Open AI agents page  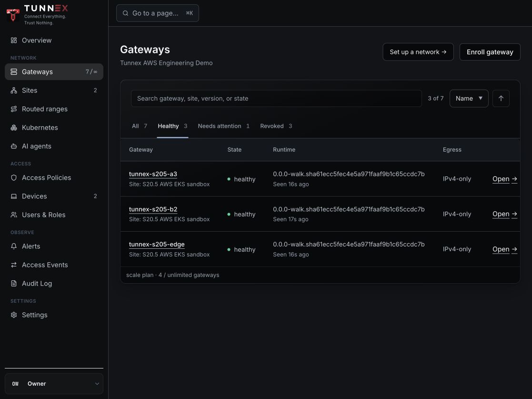click(54, 146)
